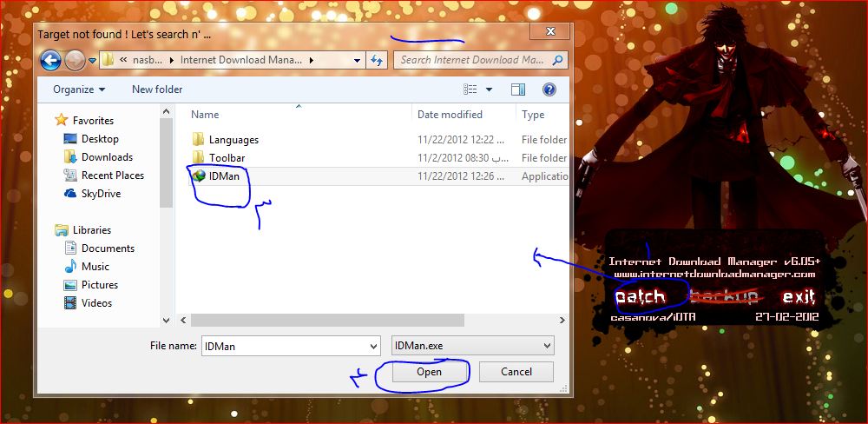
Task: Click the refresh button beside address bar
Action: 378,60
